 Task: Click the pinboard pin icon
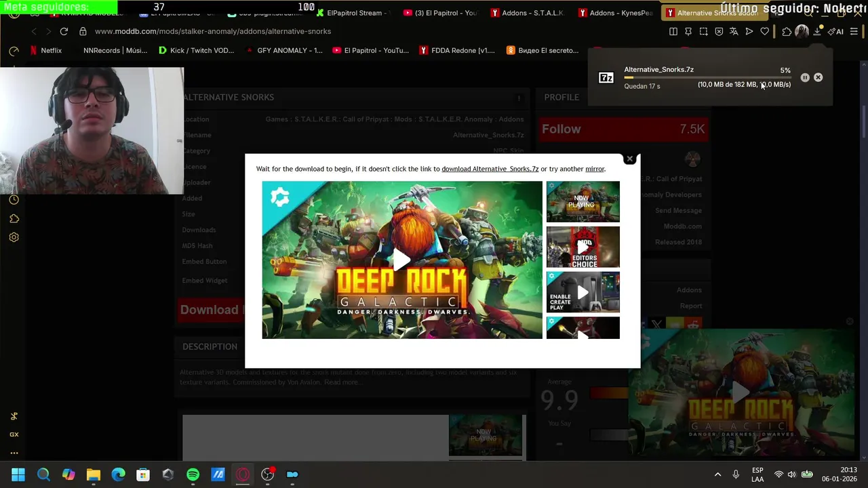point(688,31)
